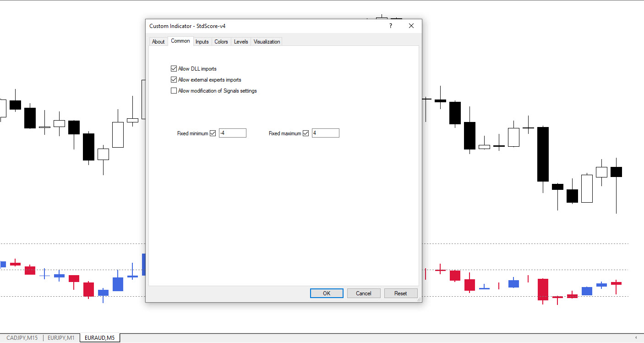The width and height of the screenshot is (644, 343).
Task: Close the Custom Indicator dialog
Action: [x=411, y=26]
